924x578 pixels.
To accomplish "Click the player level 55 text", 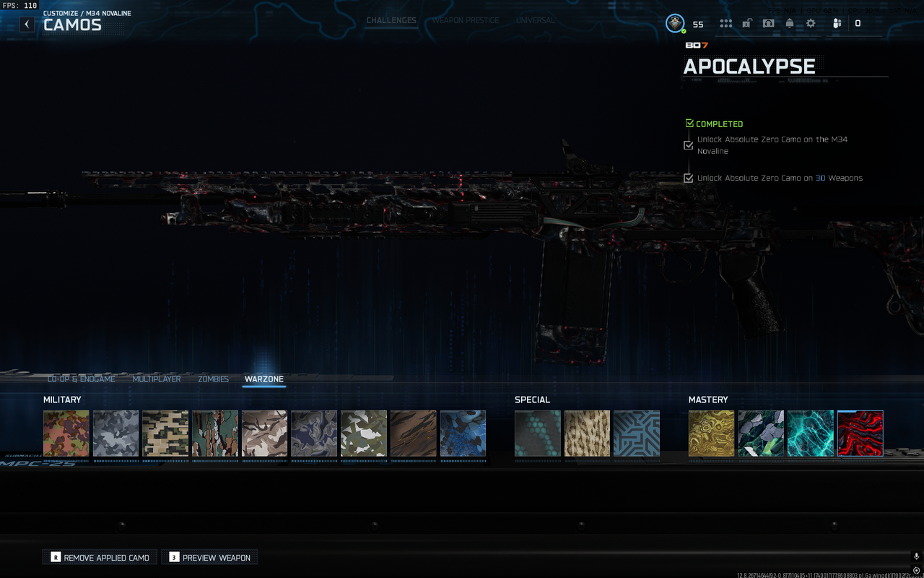I will [698, 24].
